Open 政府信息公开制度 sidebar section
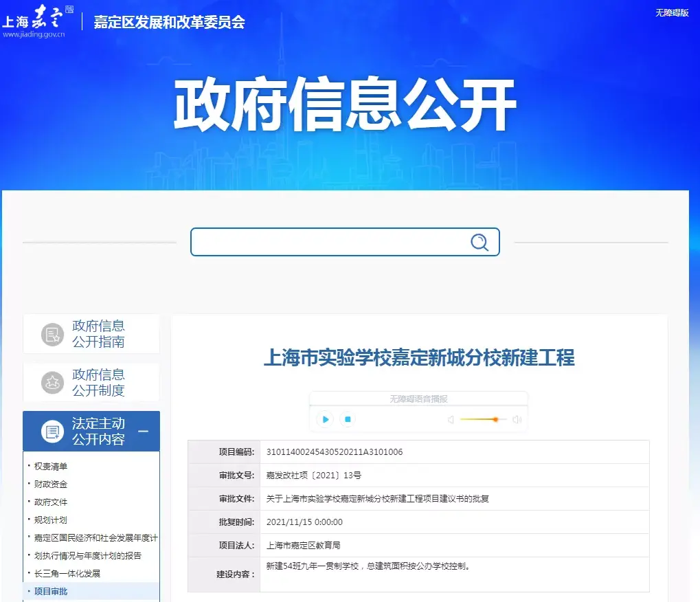This screenshot has width=700, height=602. (x=91, y=382)
